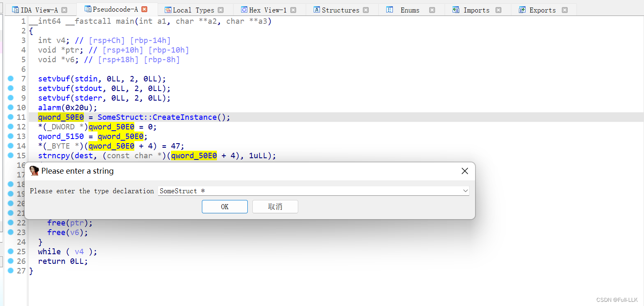Click the IDA View-A tab icon
Screen dimensions: 644x306
pyautogui.click(x=15, y=10)
